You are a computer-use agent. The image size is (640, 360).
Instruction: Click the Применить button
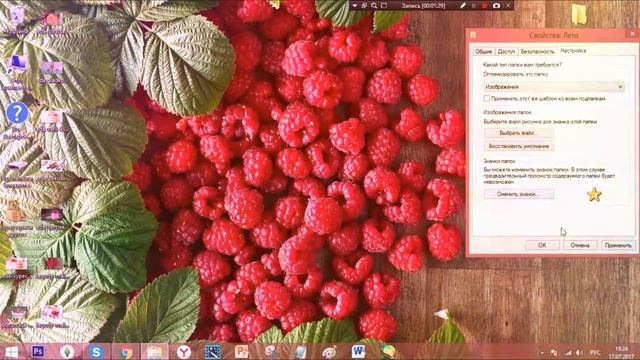pos(618,245)
